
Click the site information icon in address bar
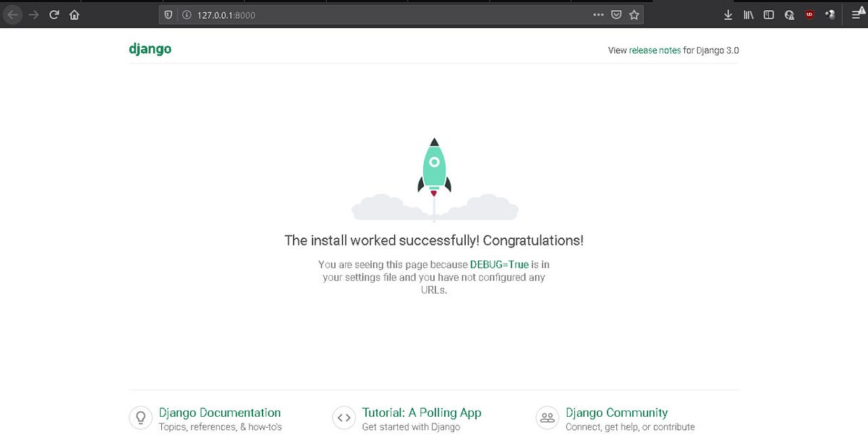pyautogui.click(x=187, y=14)
